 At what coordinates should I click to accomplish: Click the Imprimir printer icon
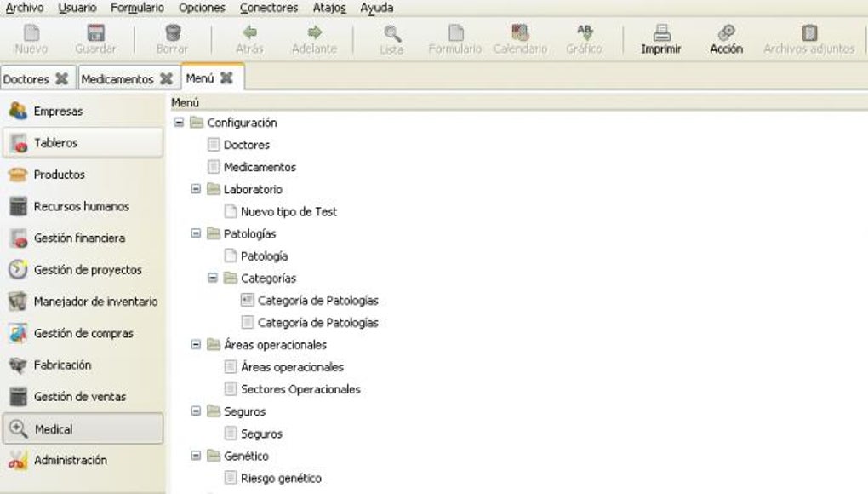(x=661, y=32)
